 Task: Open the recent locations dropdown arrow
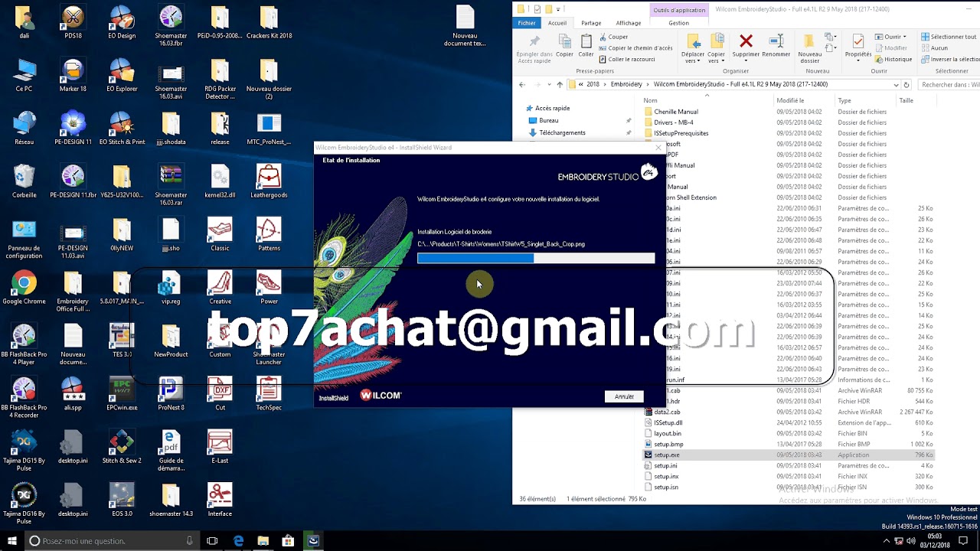549,85
